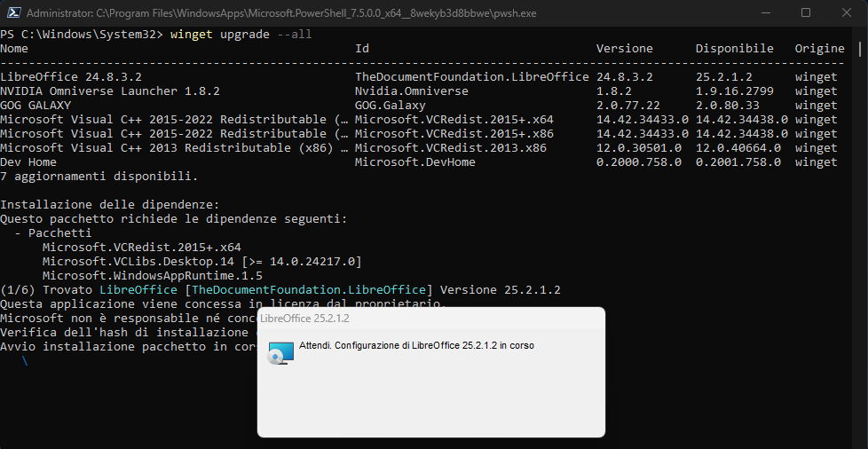
Task: Click the '(1/6) Trovato' progress text
Action: click(x=46, y=290)
